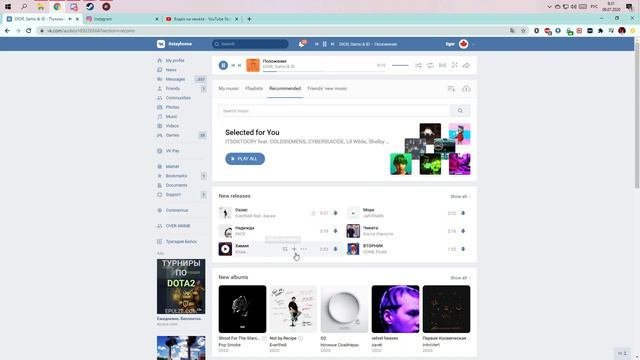Open a new browser tab
This screenshot has width=640, height=360.
tap(249, 19)
